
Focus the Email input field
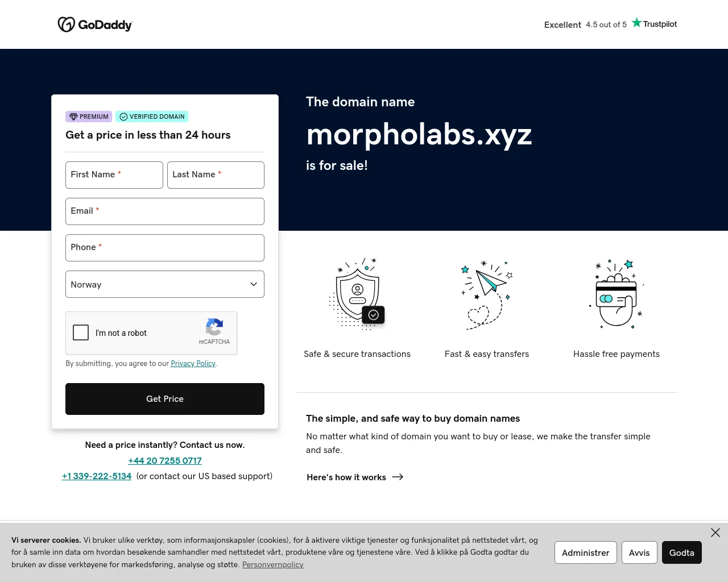[x=165, y=211]
